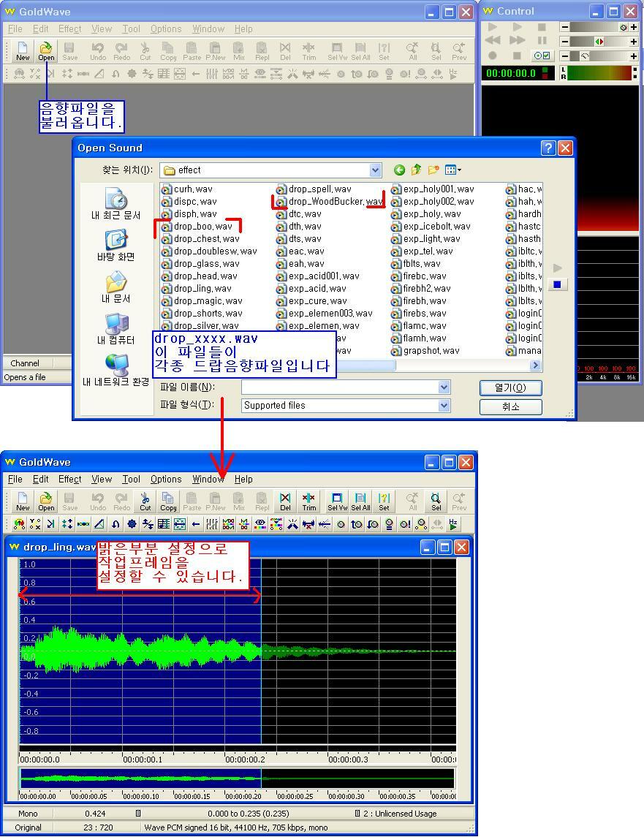Click the balance slider handle in Control
The width and height of the screenshot is (644, 837).
pos(599,42)
